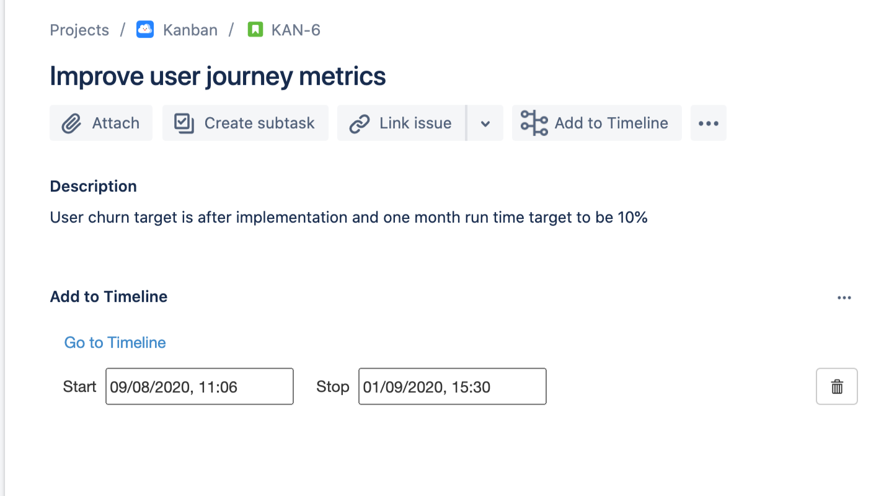Screen dimensions: 871x496
Task: Click the Link issue button
Action: tap(401, 123)
